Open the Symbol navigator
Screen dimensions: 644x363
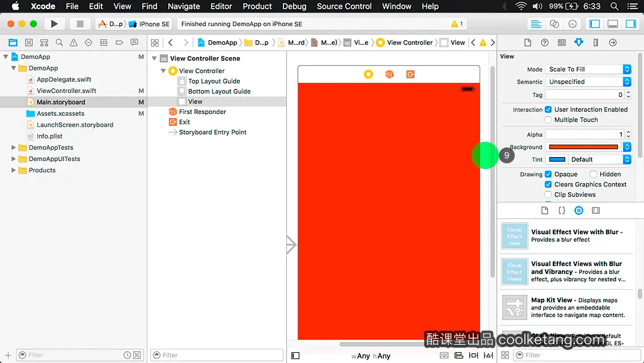[x=29, y=43]
